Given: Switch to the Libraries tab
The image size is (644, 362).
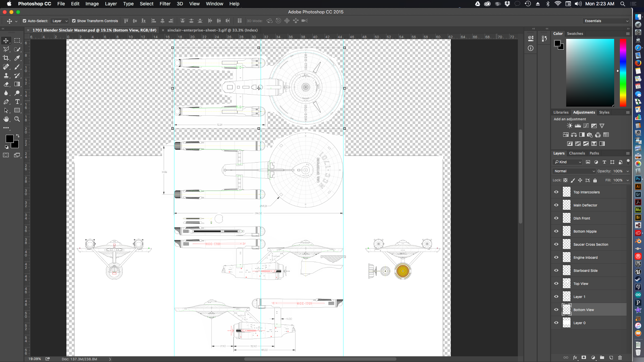Looking at the screenshot, I should click(561, 112).
